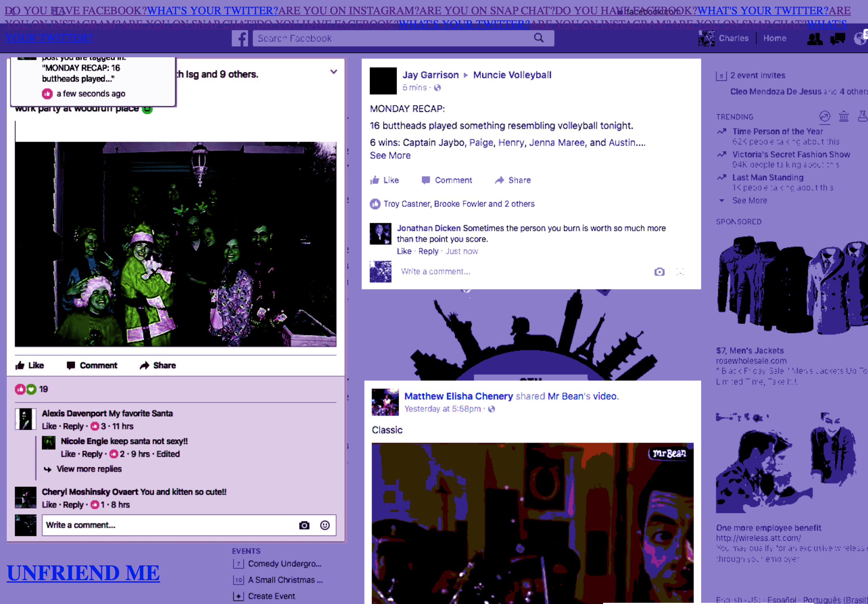Open Charles profile in the top bar
Viewport: 868px width, 604px height.
pyautogui.click(x=733, y=38)
